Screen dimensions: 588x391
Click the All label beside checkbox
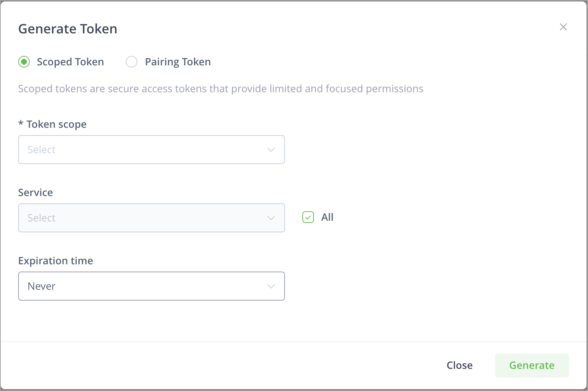(x=327, y=217)
